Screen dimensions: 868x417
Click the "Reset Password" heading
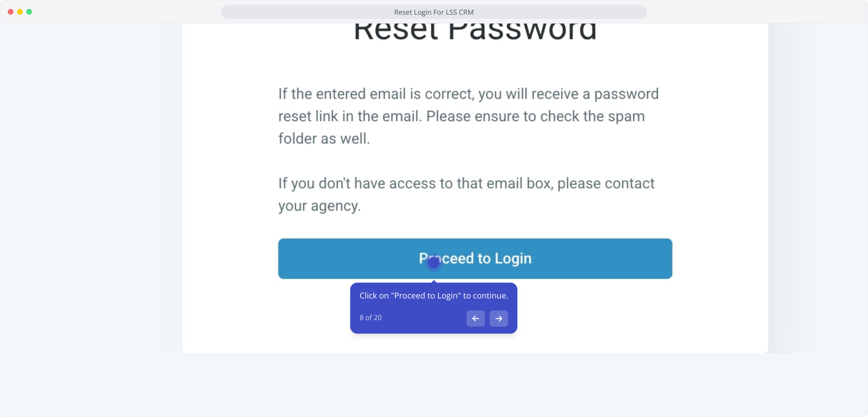pos(475,30)
